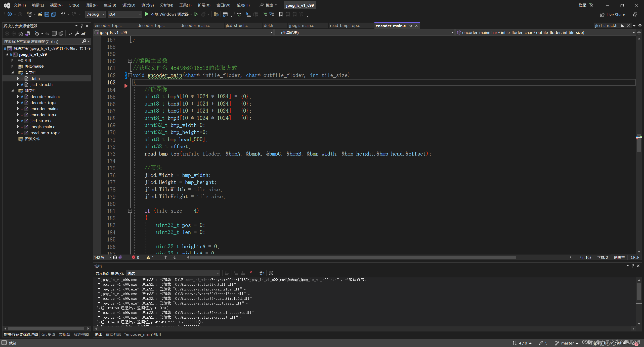Click the Live Share button

pos(612,15)
